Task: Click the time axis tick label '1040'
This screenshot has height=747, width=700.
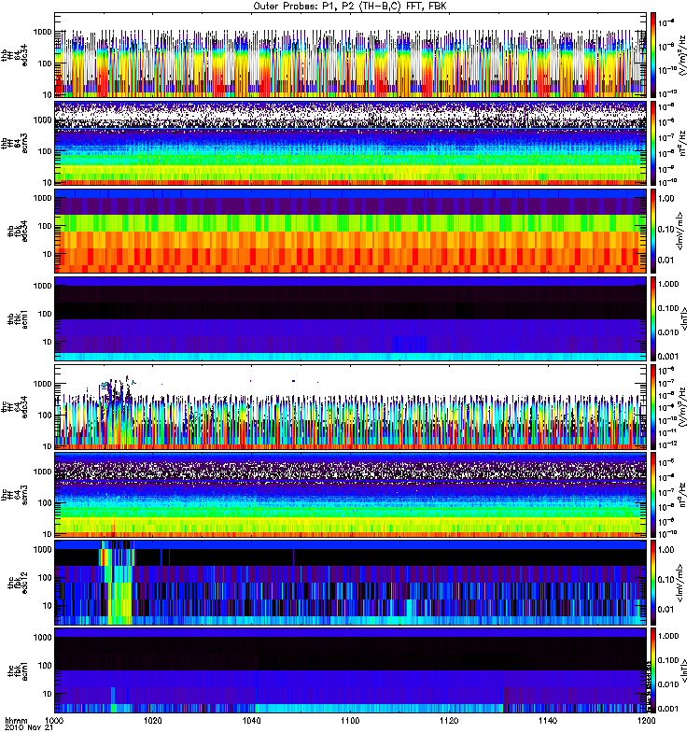Action: tap(251, 720)
